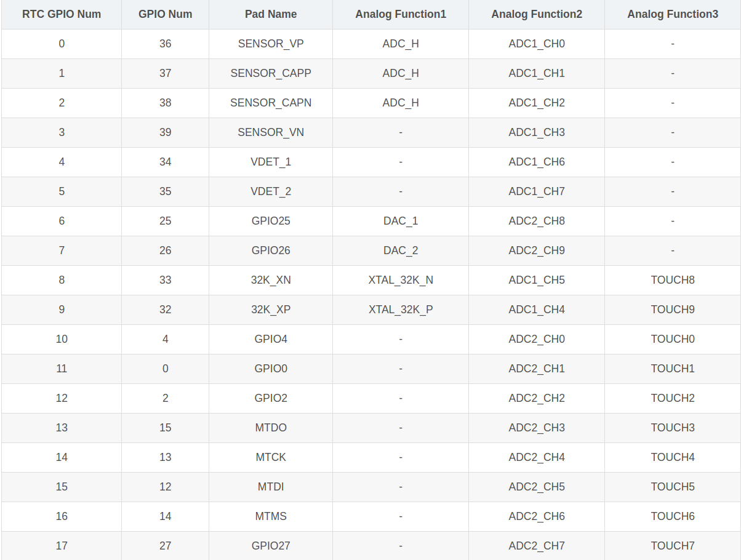Click the VDET_2 pad name cell
Viewport: 741px width, 560px height.
pyautogui.click(x=271, y=191)
